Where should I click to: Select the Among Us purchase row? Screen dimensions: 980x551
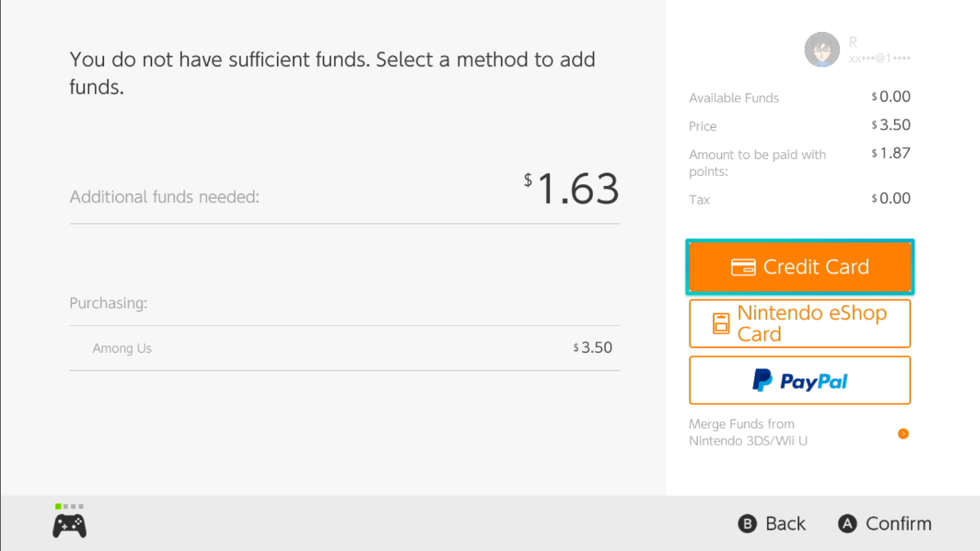point(344,348)
